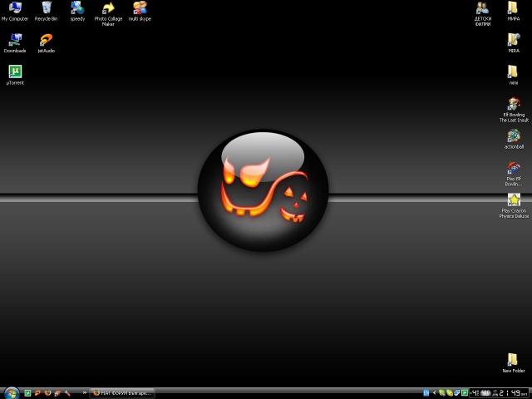This screenshot has width=532, height=399.
Task: Launch the multi skype shortcut
Action: click(x=139, y=8)
